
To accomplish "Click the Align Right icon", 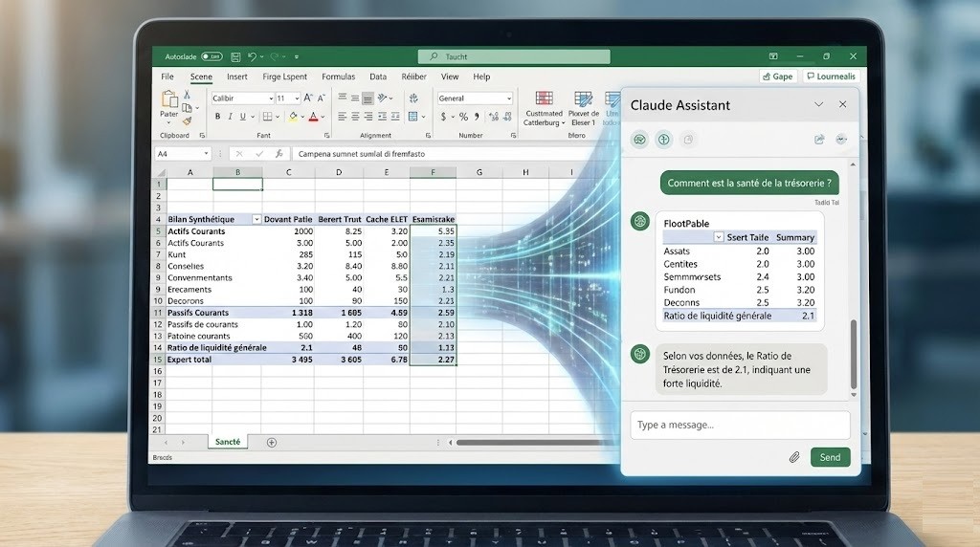I will click(x=368, y=116).
